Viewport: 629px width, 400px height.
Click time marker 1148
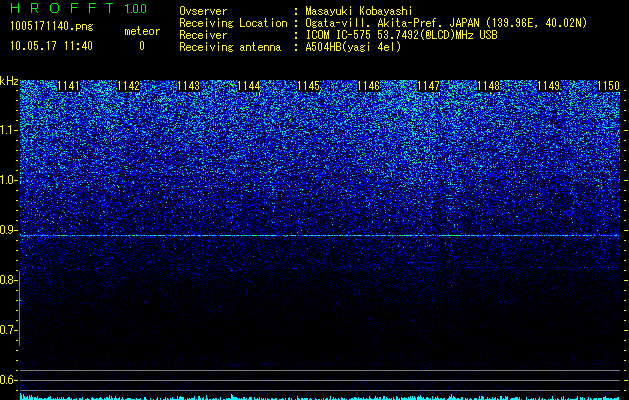[489, 86]
